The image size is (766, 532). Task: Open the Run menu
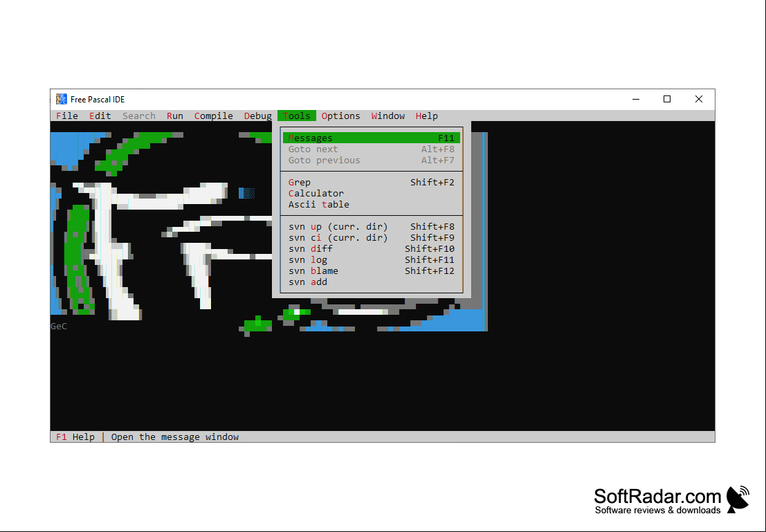click(175, 116)
